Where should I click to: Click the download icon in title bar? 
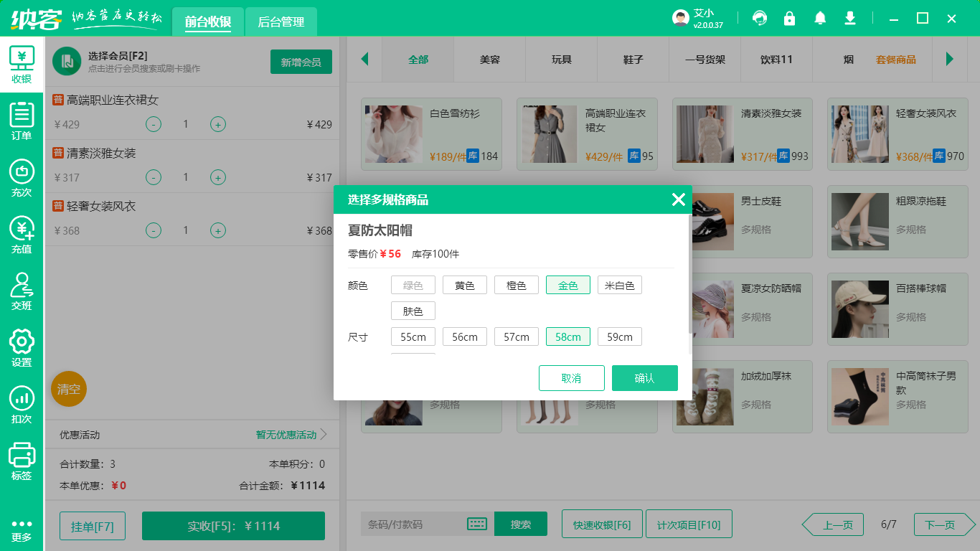pos(850,19)
